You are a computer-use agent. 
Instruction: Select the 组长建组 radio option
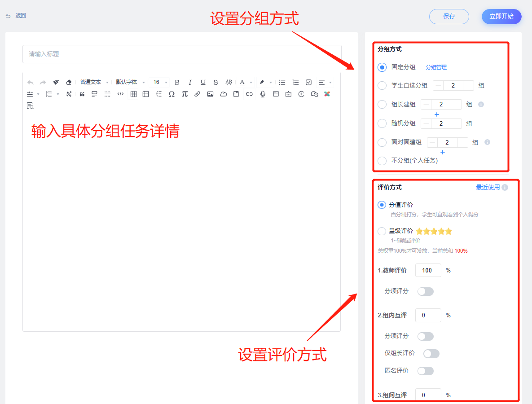382,104
